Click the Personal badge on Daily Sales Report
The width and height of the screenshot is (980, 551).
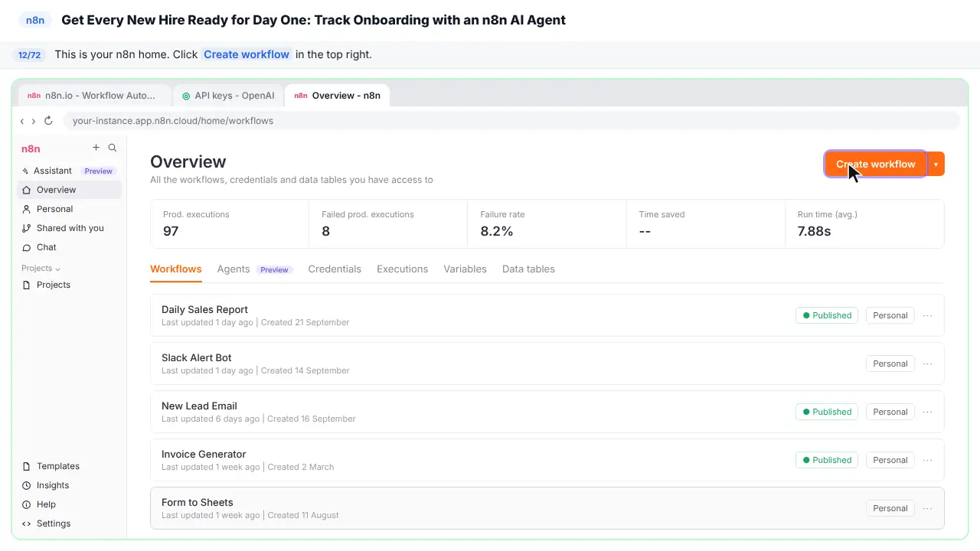(890, 315)
